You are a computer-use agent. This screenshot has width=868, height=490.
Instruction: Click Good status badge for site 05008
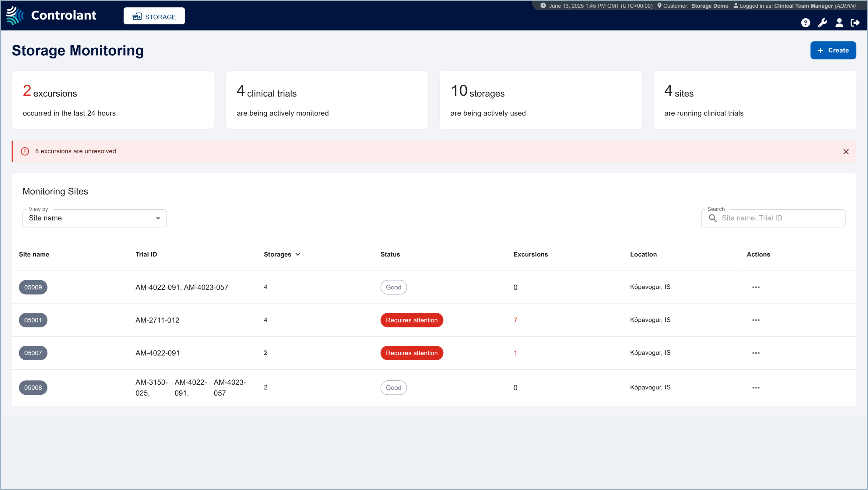394,388
